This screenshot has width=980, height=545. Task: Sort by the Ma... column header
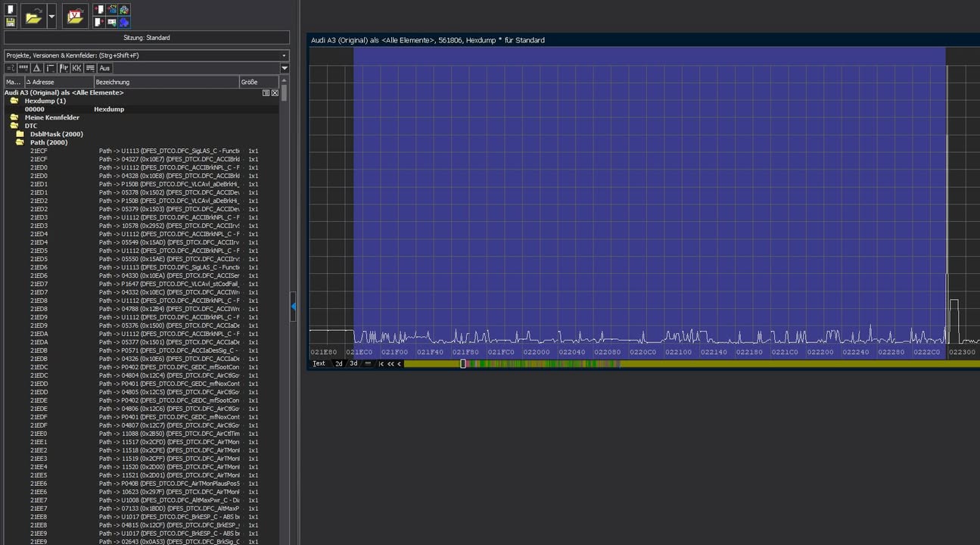click(x=14, y=82)
